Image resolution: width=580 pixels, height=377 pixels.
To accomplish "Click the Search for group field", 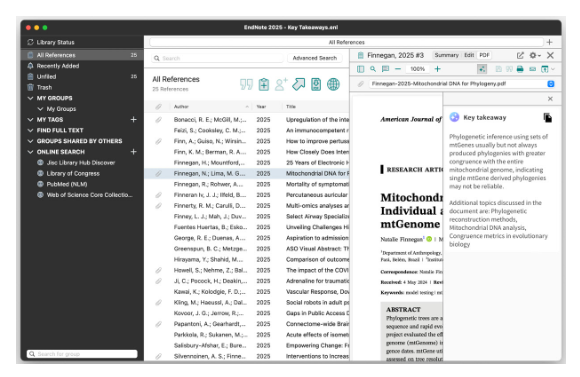I will click(x=82, y=354).
